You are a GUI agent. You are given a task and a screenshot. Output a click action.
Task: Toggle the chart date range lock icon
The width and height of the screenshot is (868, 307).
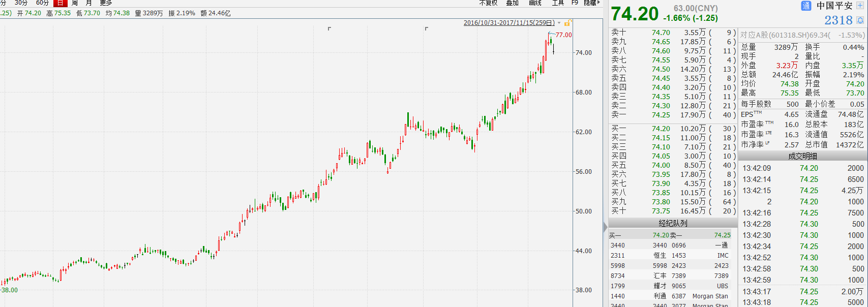coord(567,23)
